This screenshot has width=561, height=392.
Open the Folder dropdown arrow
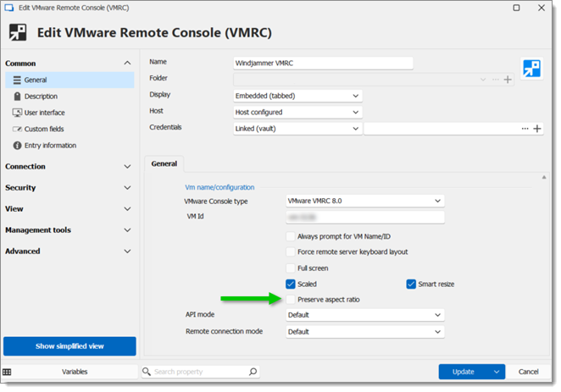[x=483, y=80]
